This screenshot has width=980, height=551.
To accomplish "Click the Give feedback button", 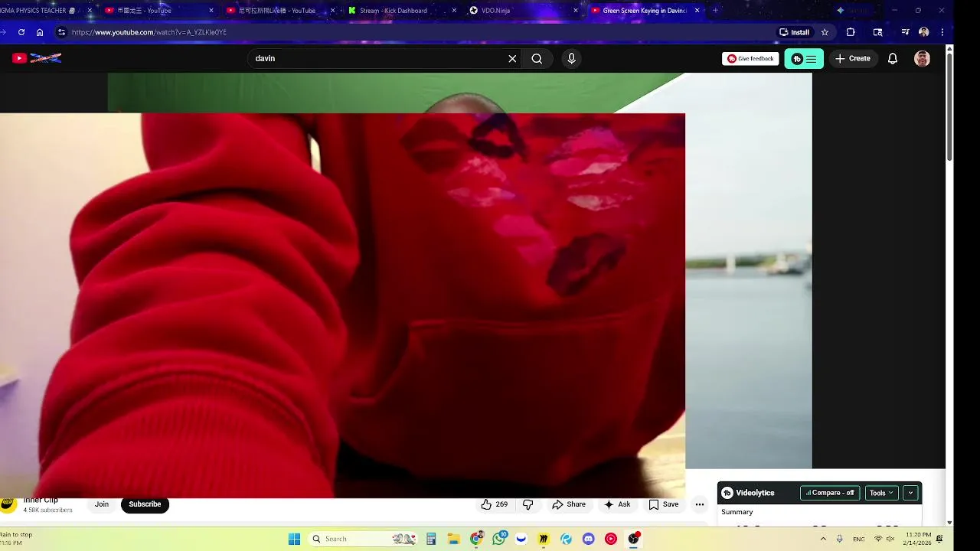I will tap(750, 59).
